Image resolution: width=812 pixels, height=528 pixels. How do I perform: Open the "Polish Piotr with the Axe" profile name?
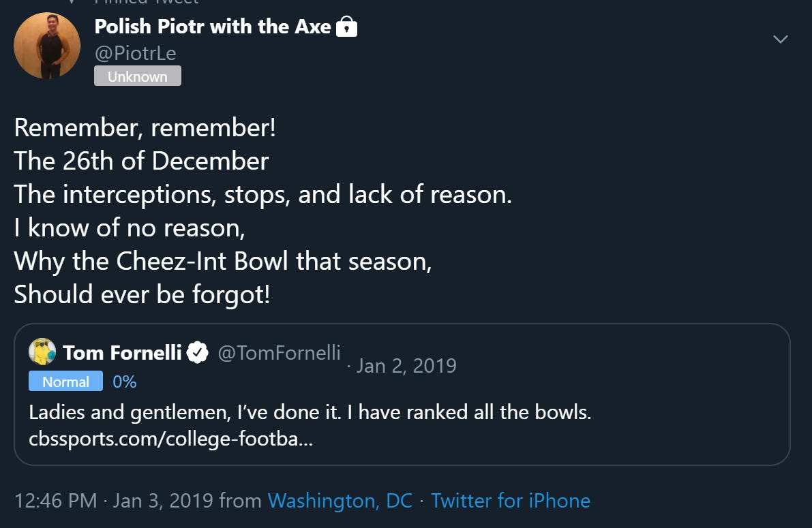213,27
